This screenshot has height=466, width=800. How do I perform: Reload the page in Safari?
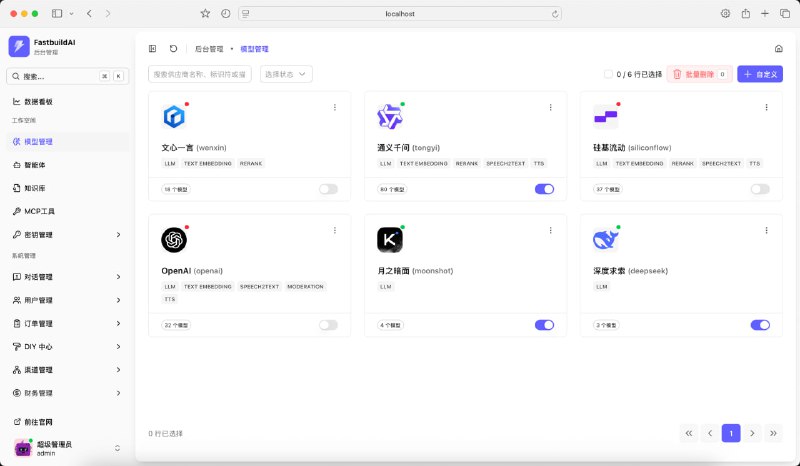[555, 14]
